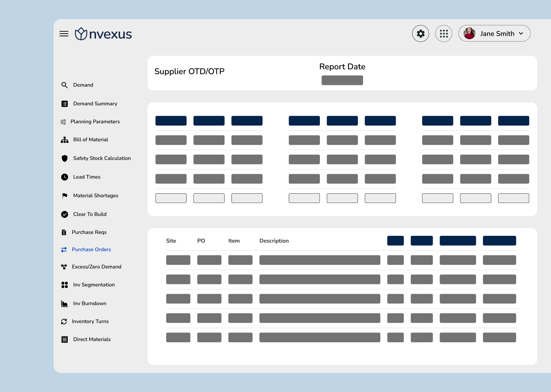Screen dimensions: 551x392
Task: Select Inventory Turns
Action: [x=90, y=322]
